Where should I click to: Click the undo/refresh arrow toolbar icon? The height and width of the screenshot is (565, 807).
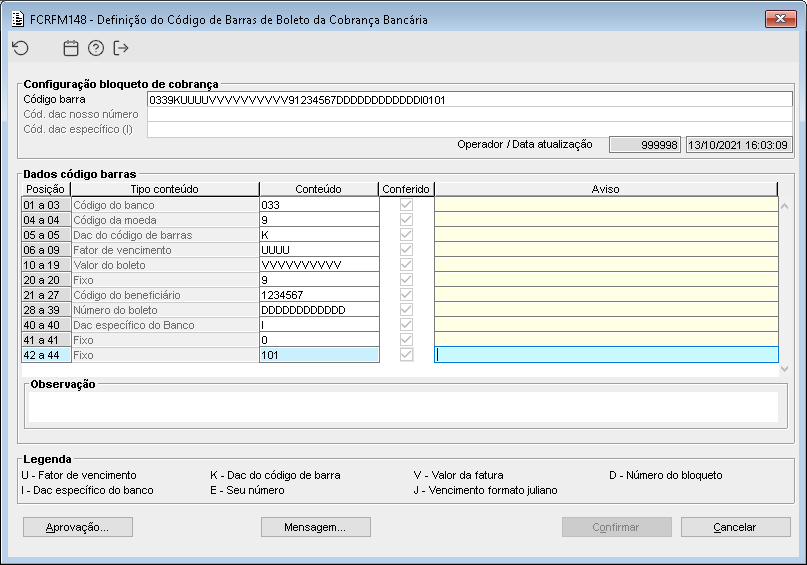click(x=21, y=47)
